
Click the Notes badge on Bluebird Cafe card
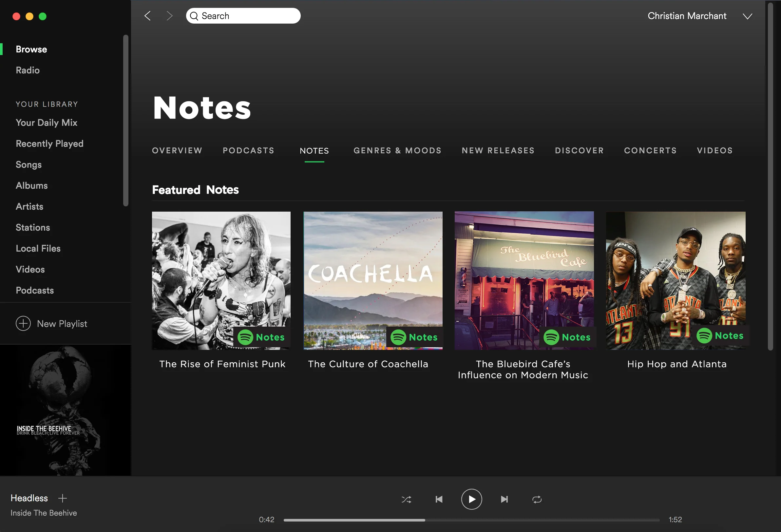tap(568, 337)
